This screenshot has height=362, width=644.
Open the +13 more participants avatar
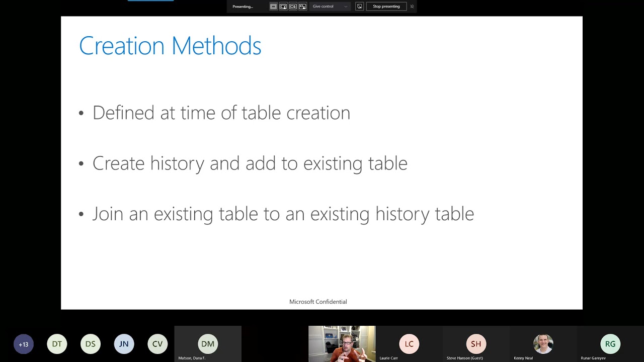24,344
